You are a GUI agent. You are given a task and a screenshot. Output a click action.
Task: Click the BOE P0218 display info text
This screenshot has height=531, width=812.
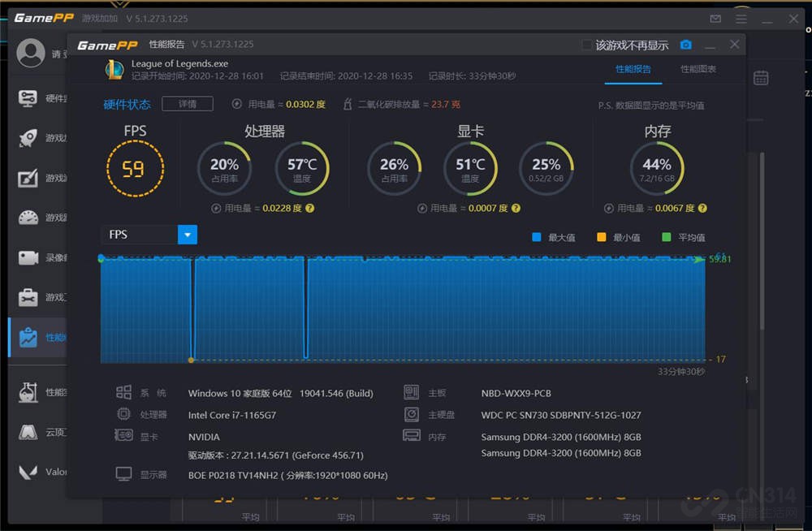pyautogui.click(x=287, y=475)
